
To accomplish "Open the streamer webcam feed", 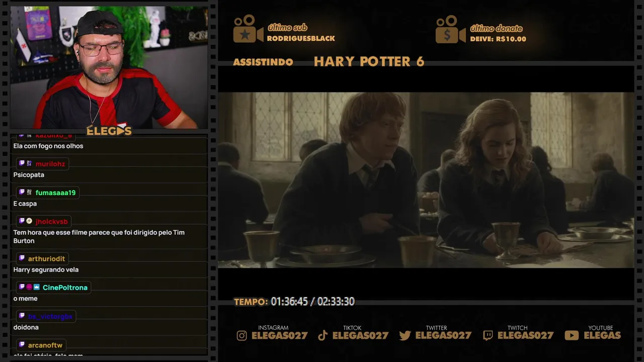I will click(x=109, y=67).
